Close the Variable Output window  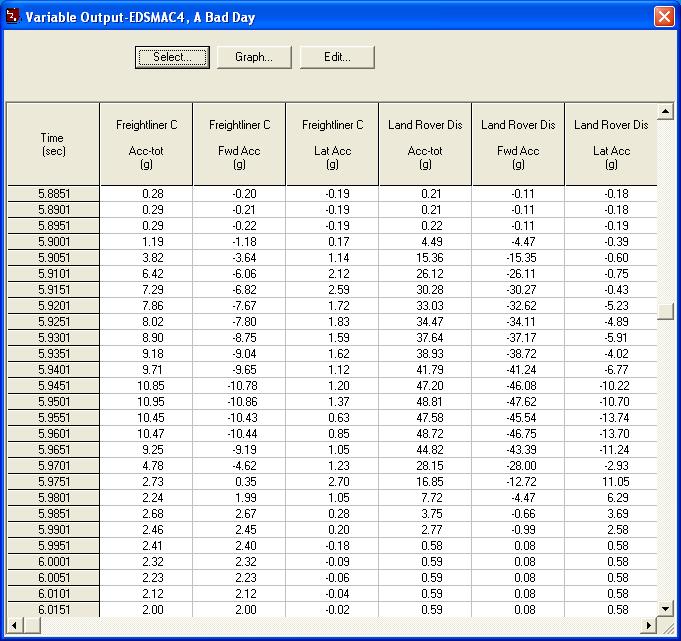(664, 17)
